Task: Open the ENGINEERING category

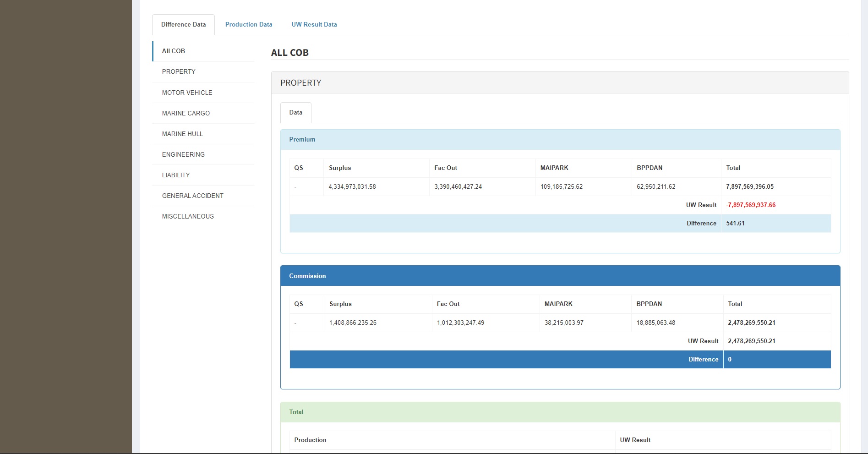Action: (183, 154)
